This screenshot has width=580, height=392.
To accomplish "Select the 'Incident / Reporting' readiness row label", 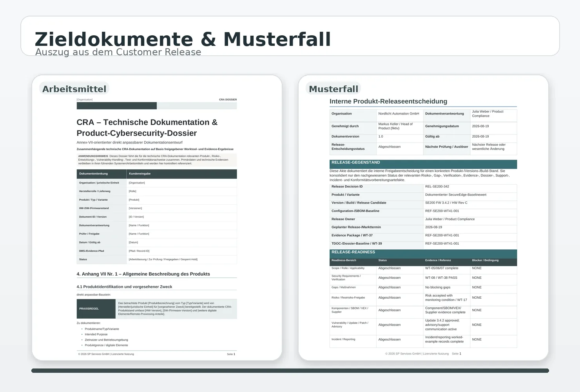I will pyautogui.click(x=343, y=339).
